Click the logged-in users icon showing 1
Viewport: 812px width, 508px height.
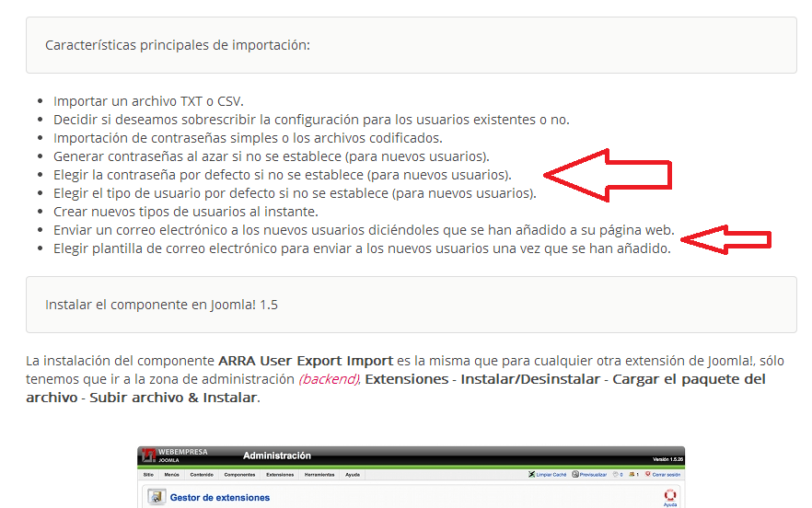pos(632,474)
